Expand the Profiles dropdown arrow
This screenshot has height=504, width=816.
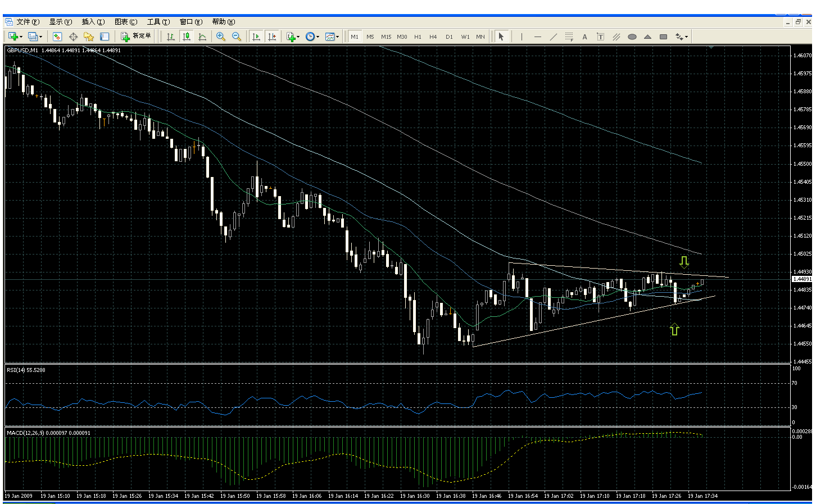coord(40,37)
